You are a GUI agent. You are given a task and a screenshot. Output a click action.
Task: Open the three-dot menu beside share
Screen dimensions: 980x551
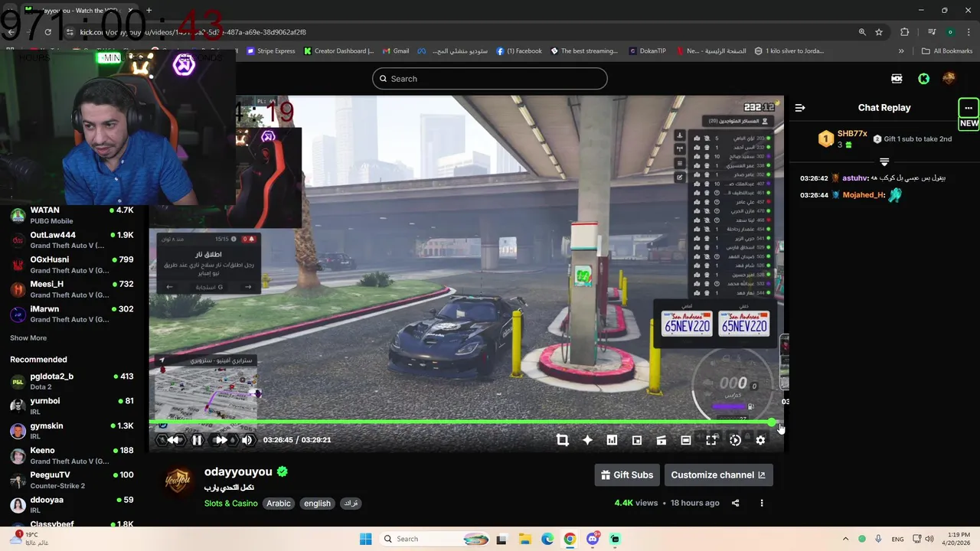[x=761, y=503]
